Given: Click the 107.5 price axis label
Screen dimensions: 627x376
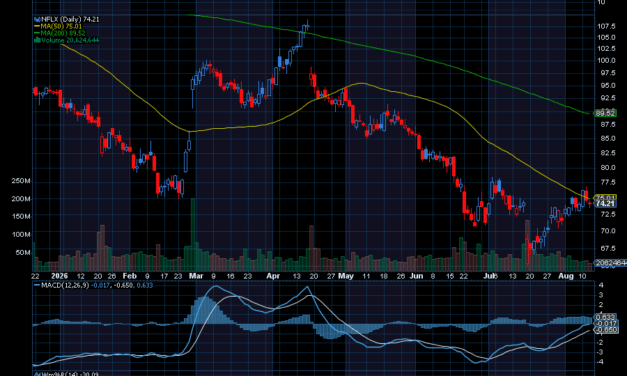Looking at the screenshot, I should pyautogui.click(x=606, y=26).
